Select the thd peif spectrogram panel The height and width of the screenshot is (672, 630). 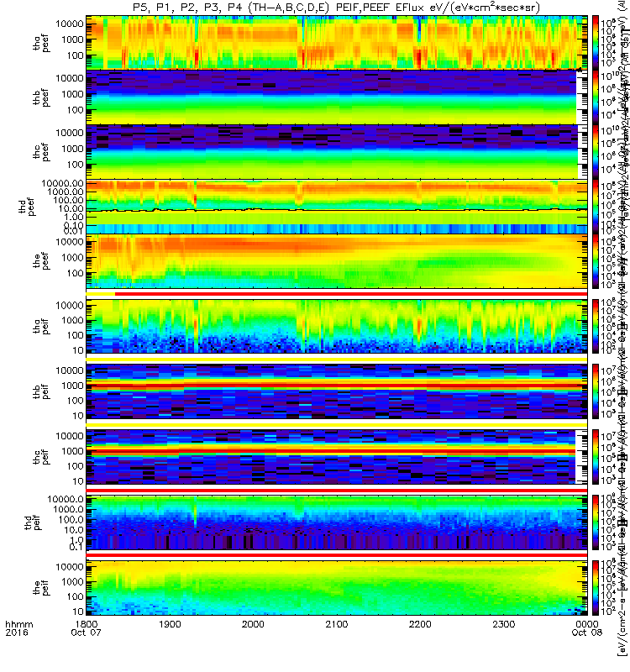point(337,522)
